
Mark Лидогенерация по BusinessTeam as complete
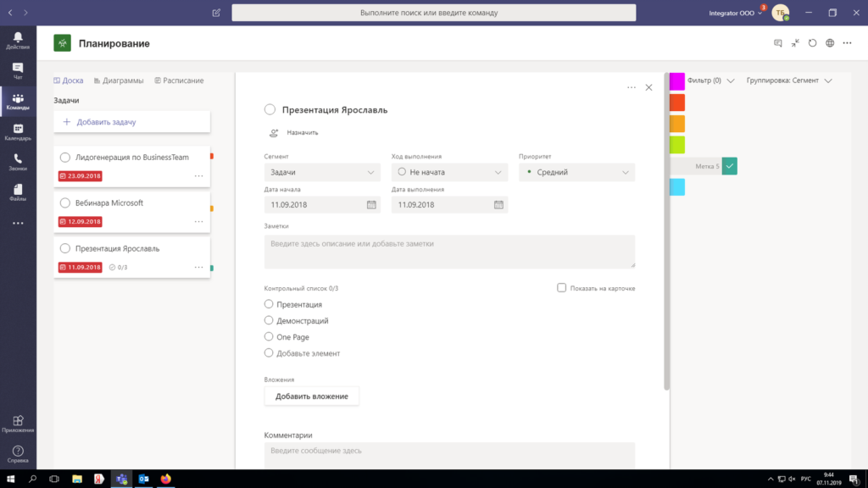[x=64, y=157]
